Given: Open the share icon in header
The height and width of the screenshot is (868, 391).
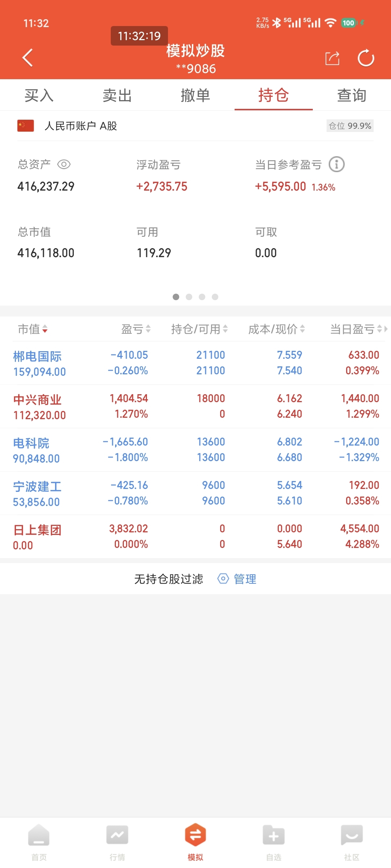Looking at the screenshot, I should (x=332, y=58).
